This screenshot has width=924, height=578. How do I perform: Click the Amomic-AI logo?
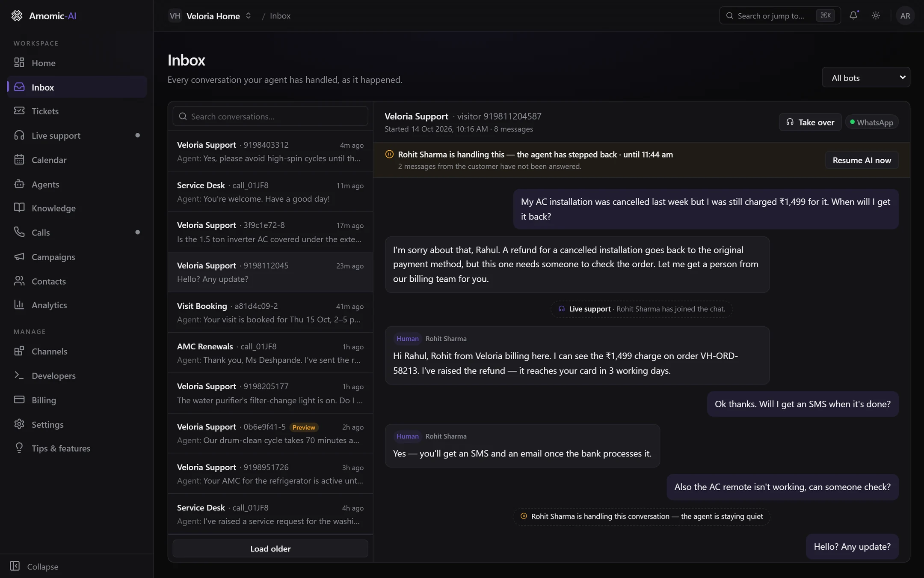44,15
